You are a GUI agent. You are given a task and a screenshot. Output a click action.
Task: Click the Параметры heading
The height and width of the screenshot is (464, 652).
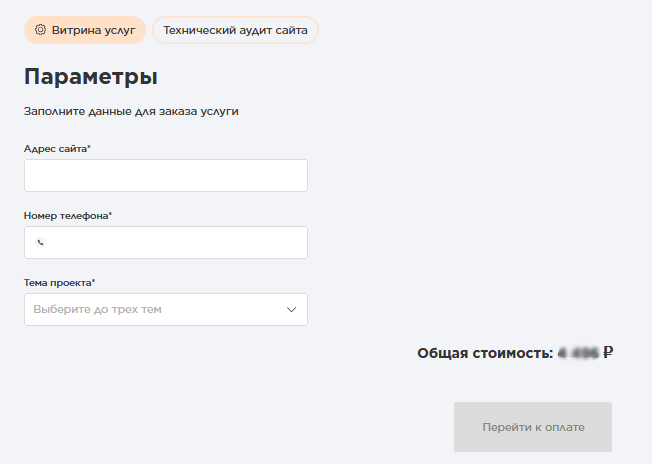91,77
